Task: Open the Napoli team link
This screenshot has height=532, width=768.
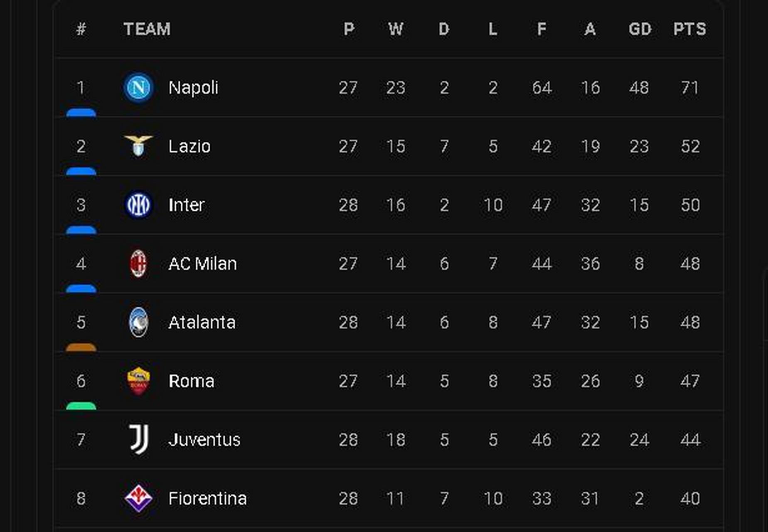Action: tap(193, 88)
